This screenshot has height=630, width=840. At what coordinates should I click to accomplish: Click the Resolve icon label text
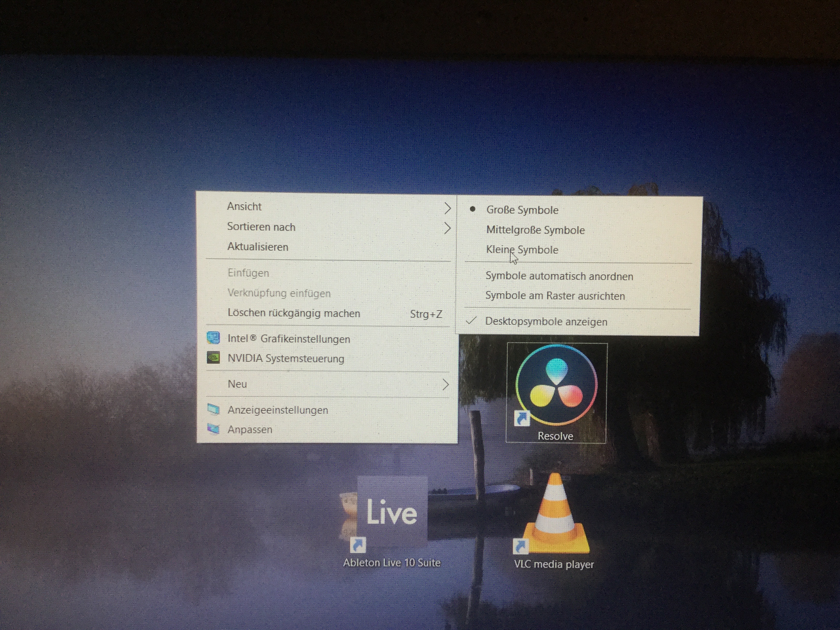(x=555, y=436)
